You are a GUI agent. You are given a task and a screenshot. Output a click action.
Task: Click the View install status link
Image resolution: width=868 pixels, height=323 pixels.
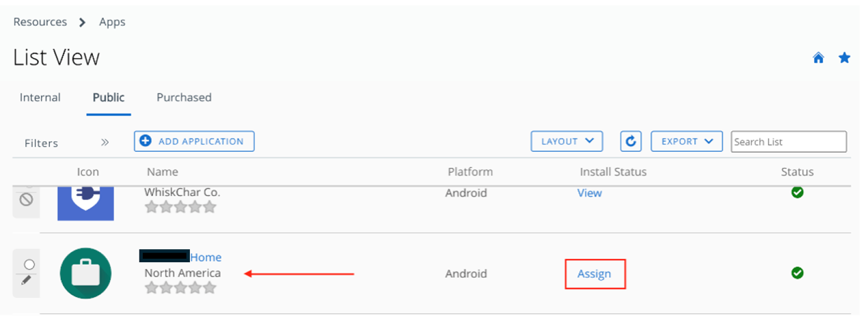589,193
